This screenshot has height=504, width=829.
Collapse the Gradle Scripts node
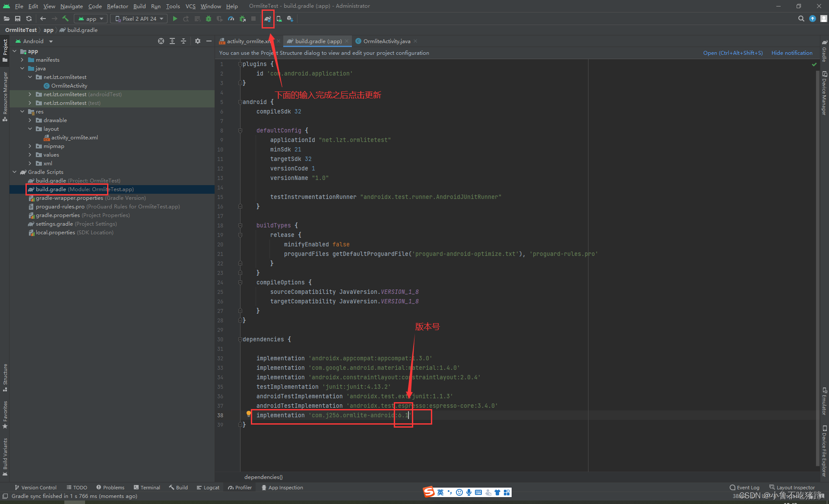(x=15, y=172)
